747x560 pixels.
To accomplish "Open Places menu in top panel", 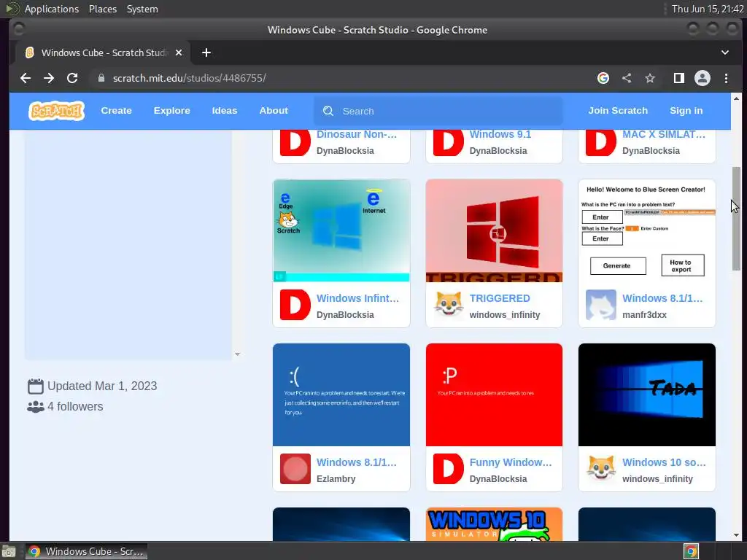I will point(102,9).
